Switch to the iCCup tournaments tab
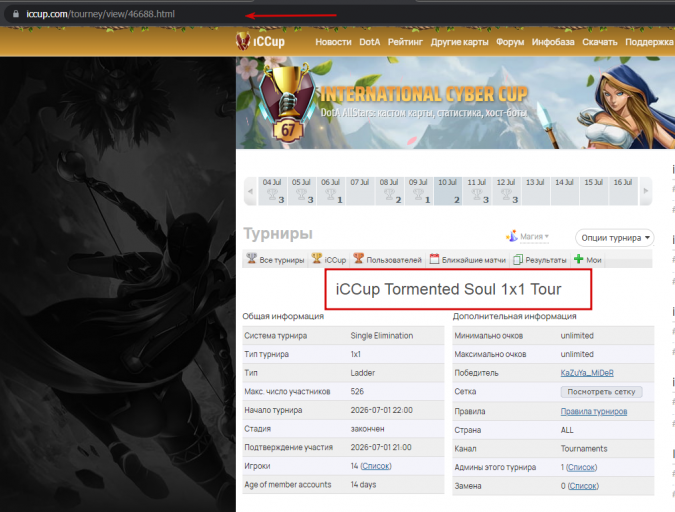 pos(329,260)
